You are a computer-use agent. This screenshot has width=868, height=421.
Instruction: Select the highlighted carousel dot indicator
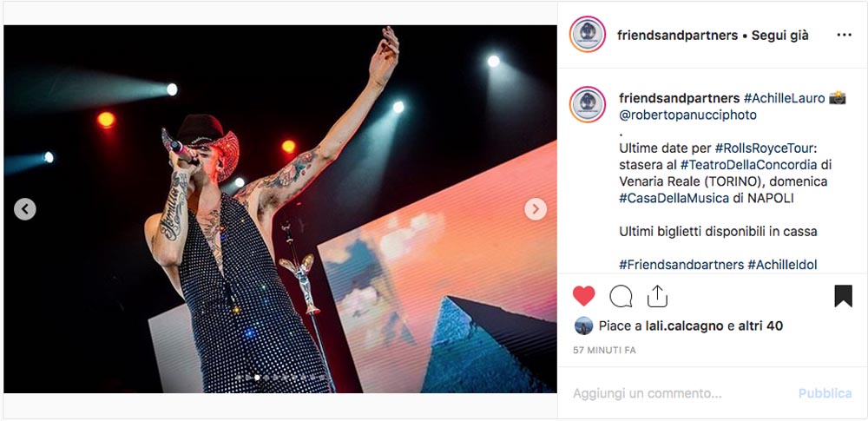[x=257, y=378]
